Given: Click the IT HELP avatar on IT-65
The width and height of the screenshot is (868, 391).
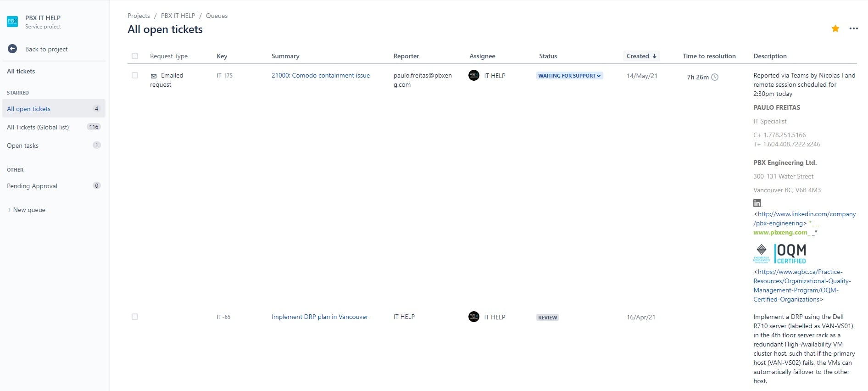Looking at the screenshot, I should pyautogui.click(x=474, y=317).
